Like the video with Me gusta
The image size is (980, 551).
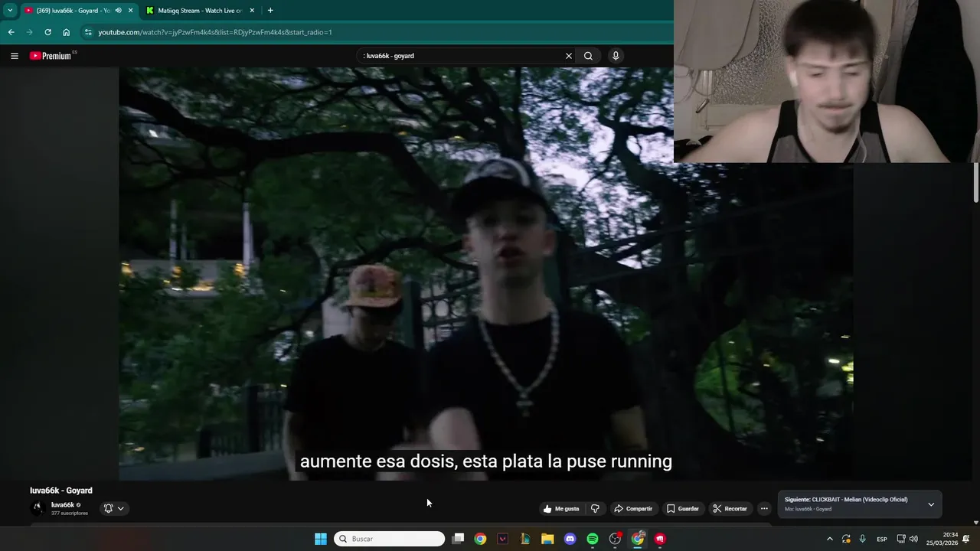[x=561, y=508]
